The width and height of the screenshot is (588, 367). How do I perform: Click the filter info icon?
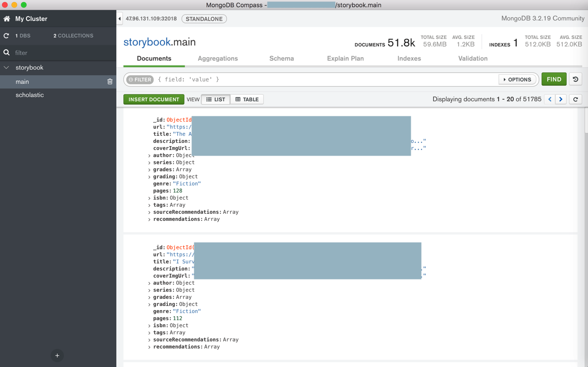coord(131,79)
